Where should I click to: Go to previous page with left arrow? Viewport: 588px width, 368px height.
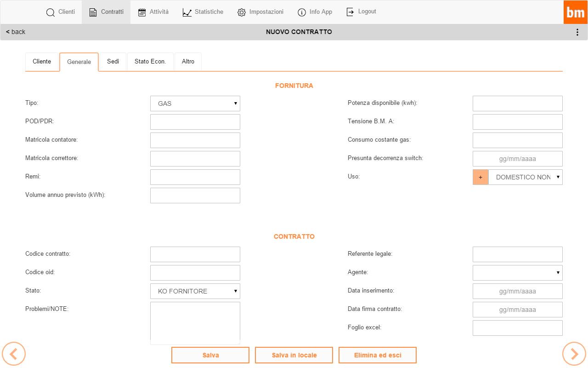click(x=14, y=354)
